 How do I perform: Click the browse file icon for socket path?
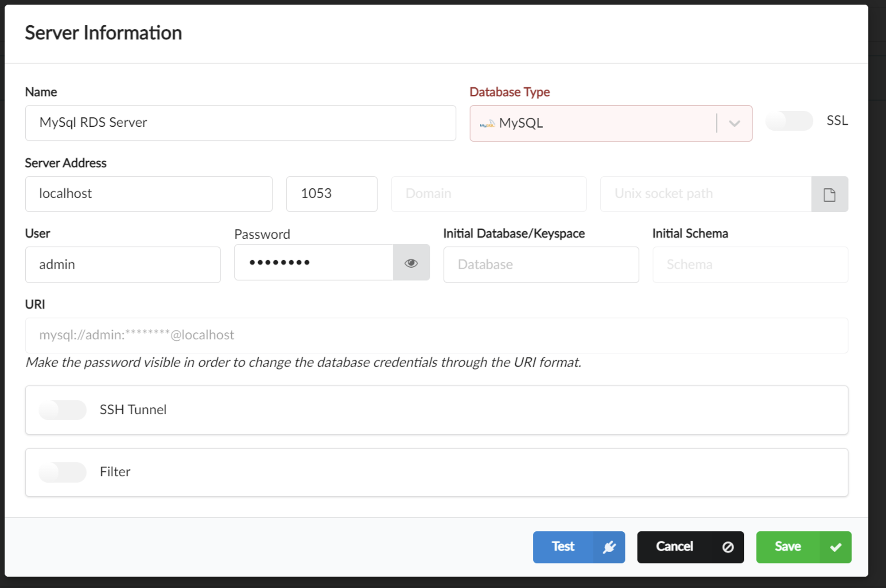click(x=829, y=194)
